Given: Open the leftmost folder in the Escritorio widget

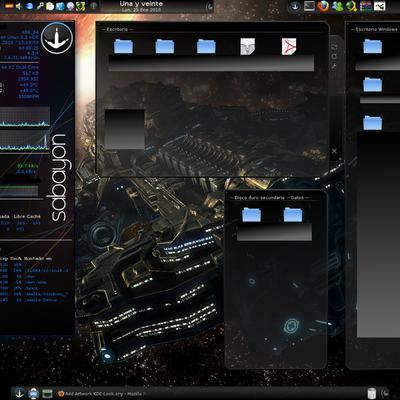Looking at the screenshot, I should pos(123,46).
